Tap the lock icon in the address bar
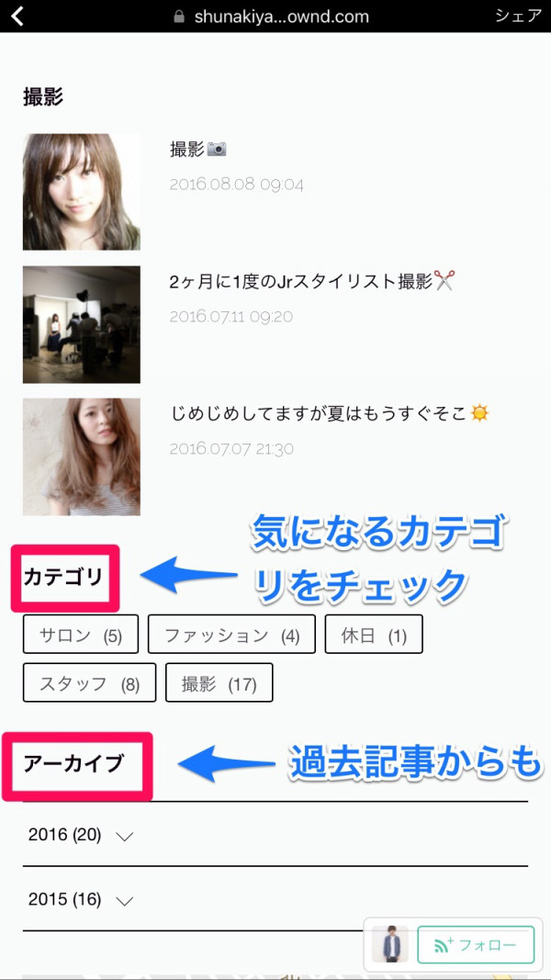The image size is (551, 980). [179, 17]
